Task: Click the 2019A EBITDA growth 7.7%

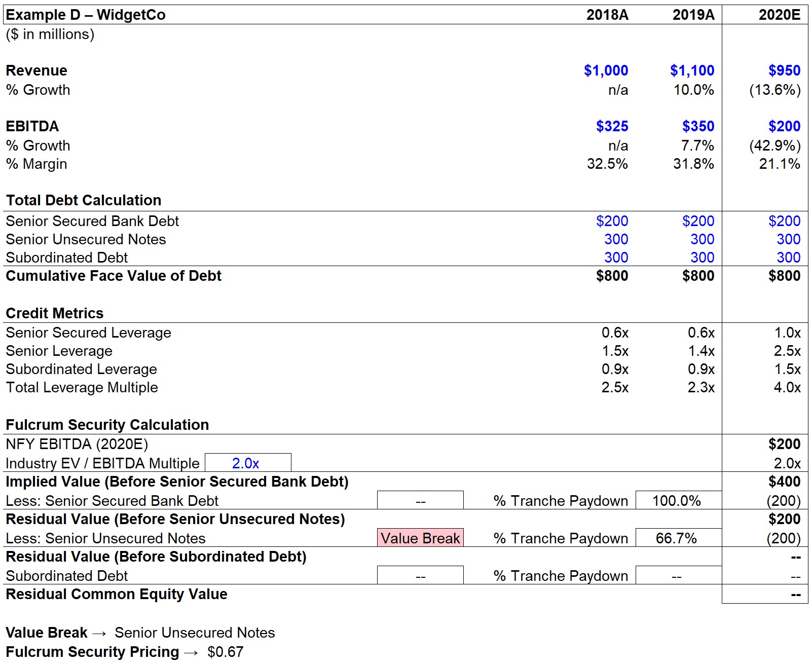Action: (697, 145)
